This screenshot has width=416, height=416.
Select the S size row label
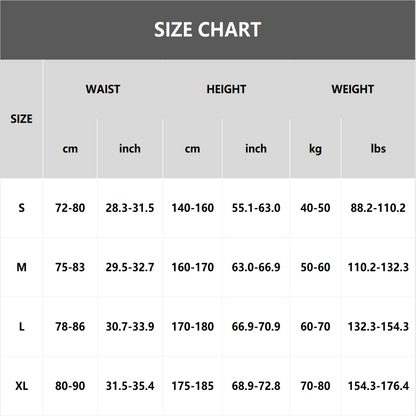point(21,208)
